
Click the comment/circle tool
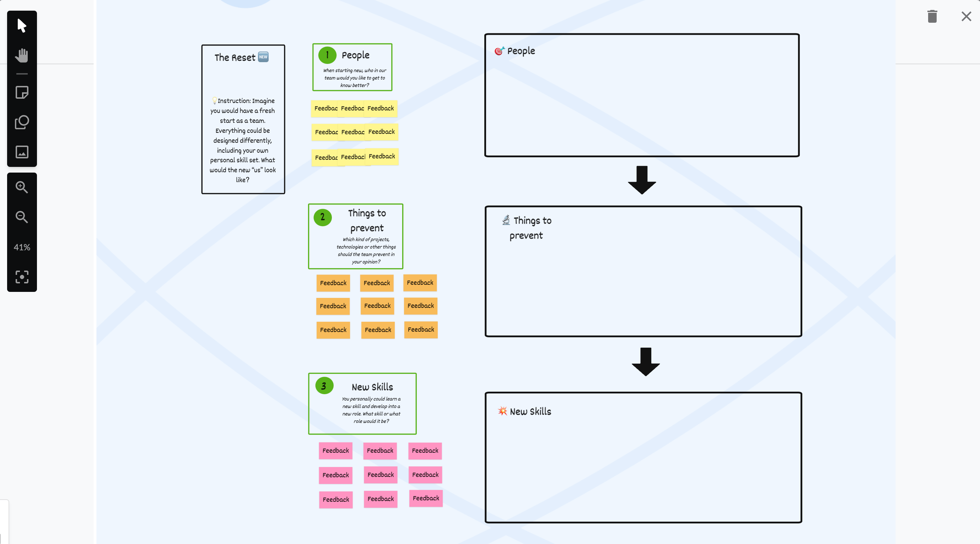click(22, 122)
